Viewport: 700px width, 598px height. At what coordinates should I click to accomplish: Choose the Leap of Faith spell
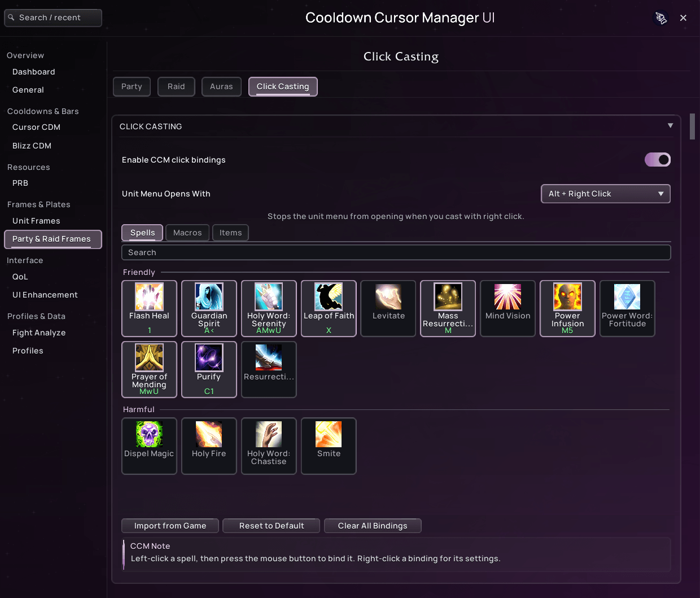[329, 308]
